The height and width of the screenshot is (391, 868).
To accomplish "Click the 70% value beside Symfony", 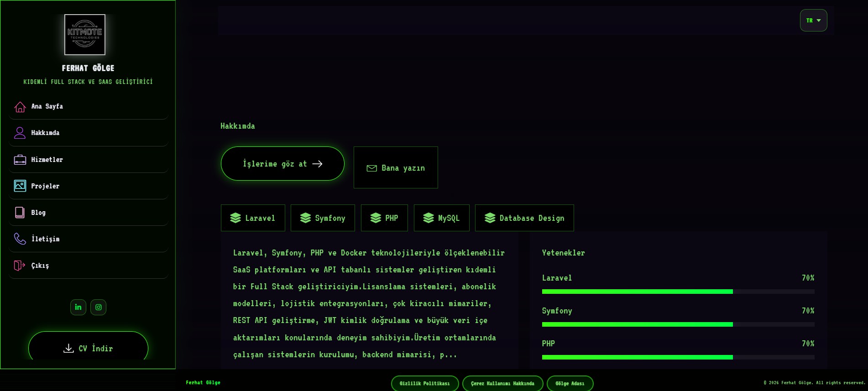I will 808,311.
